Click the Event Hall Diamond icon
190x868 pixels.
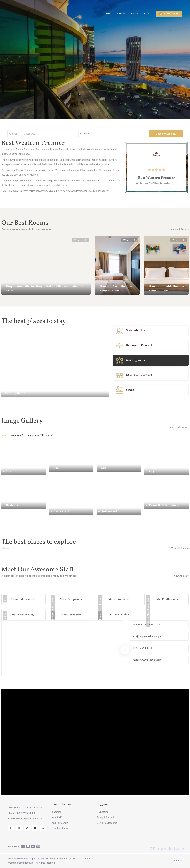click(119, 375)
